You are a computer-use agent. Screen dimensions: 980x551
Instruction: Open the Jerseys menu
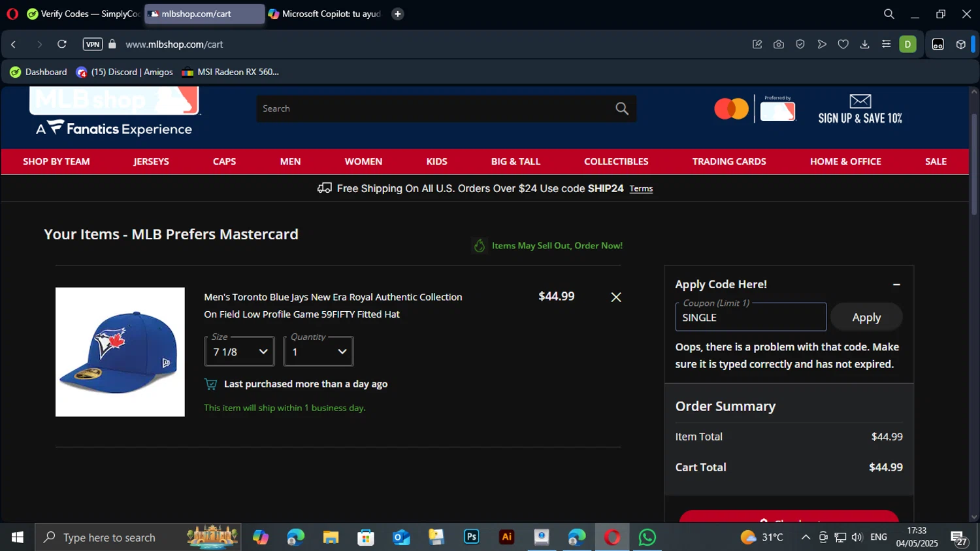(x=151, y=161)
